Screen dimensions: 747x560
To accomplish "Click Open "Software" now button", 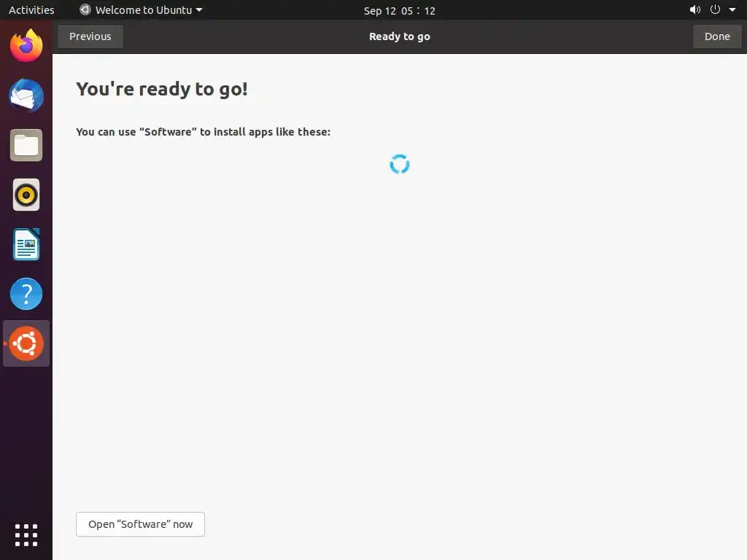I will tap(141, 524).
